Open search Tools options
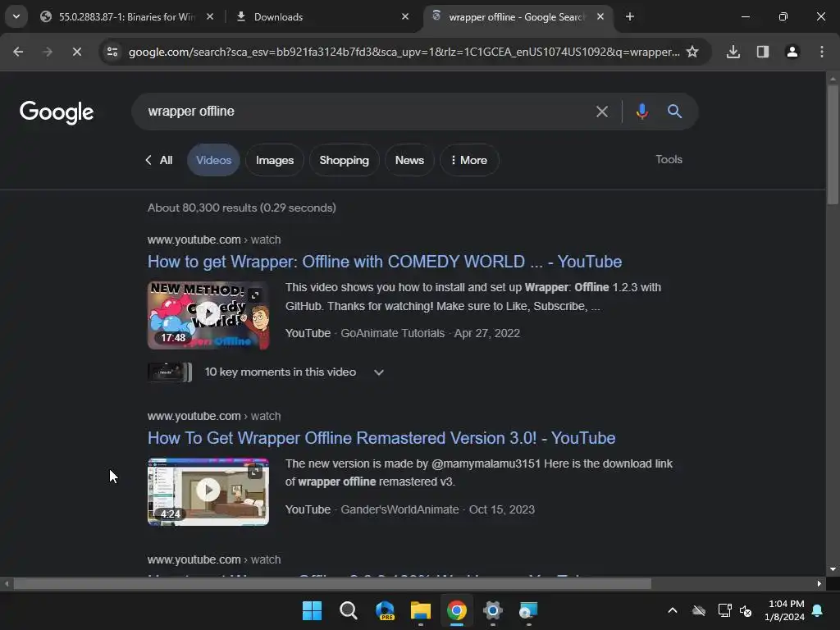This screenshot has width=840, height=630. pos(669,160)
